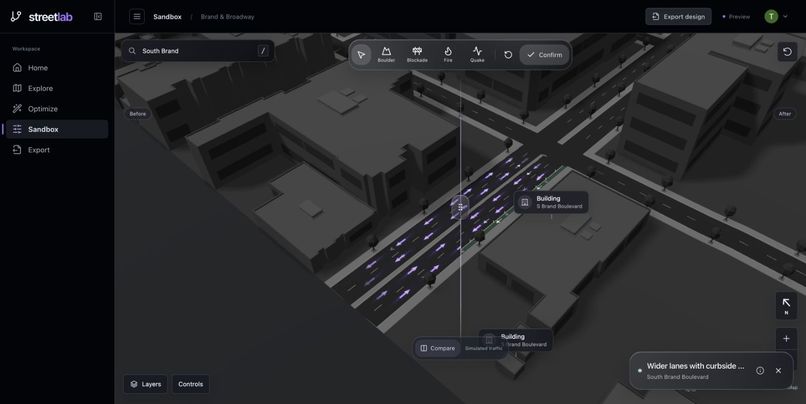The image size is (806, 404).
Task: Show info for Wider lanes design
Action: (760, 371)
